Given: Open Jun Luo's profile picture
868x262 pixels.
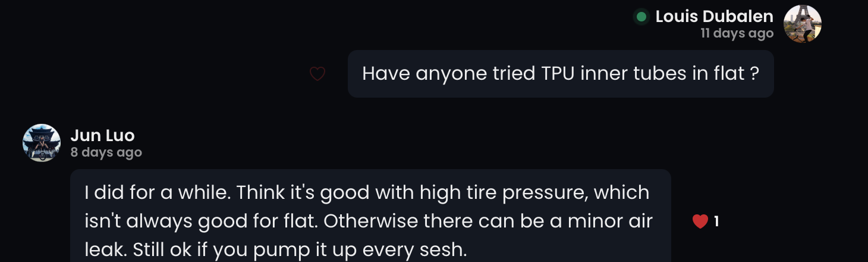Looking at the screenshot, I should click(42, 143).
